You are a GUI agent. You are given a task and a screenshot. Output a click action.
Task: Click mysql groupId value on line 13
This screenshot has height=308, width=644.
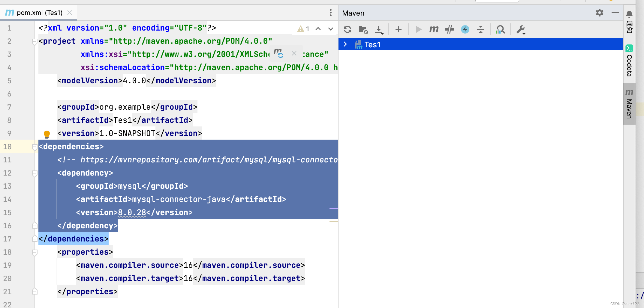(x=130, y=186)
